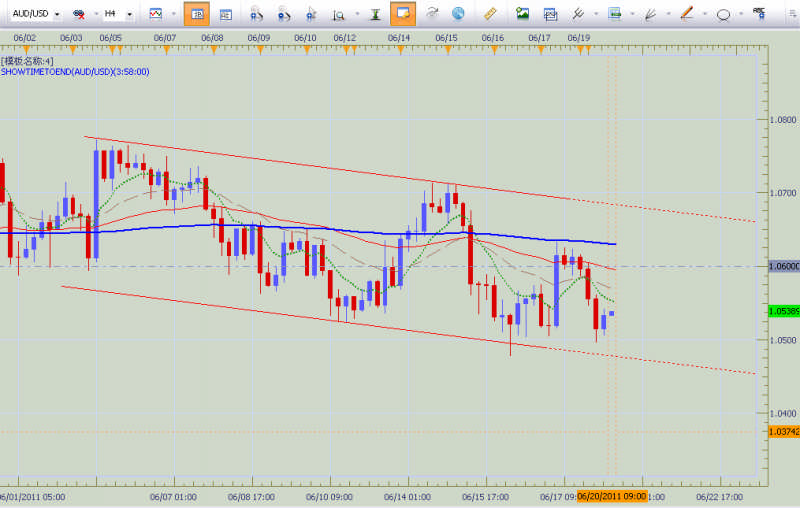Click the chart template image icon
This screenshot has height=508, width=800.
[x=615, y=14]
